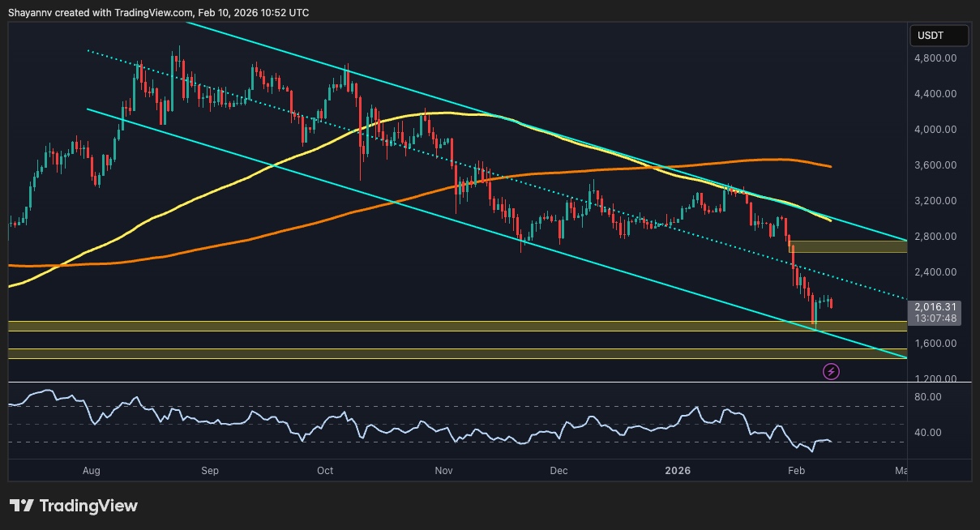Select the Feb label on the time axis
Image resolution: width=980 pixels, height=530 pixels.
coord(795,470)
